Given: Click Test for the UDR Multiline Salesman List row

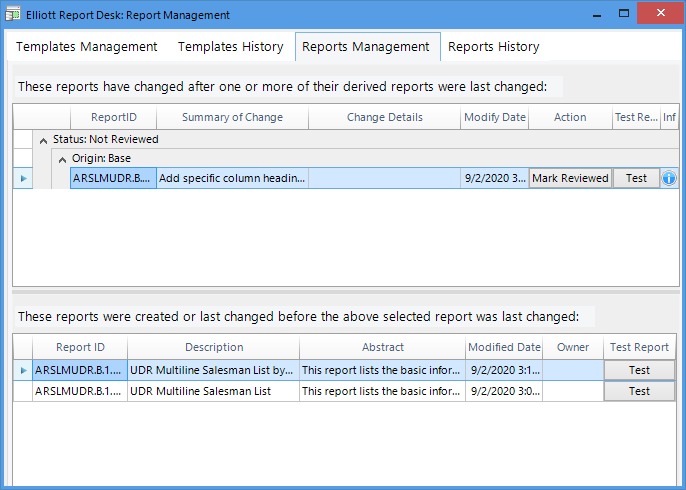Looking at the screenshot, I should click(639, 391).
